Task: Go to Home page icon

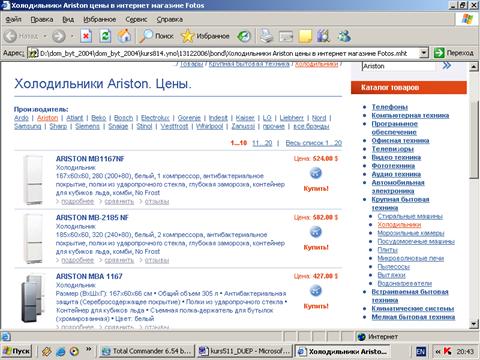Action: tap(124, 36)
